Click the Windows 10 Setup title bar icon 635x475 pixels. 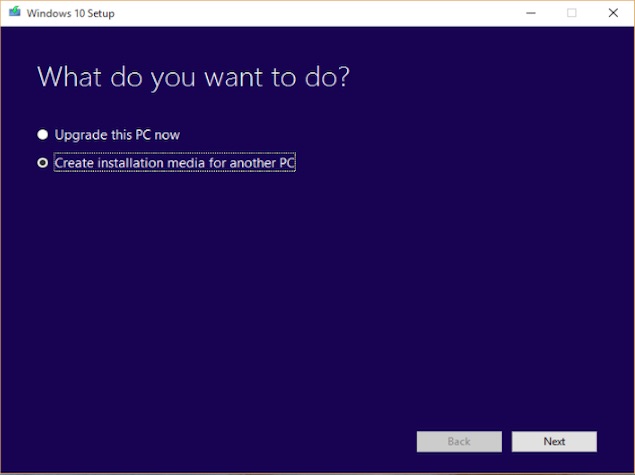pyautogui.click(x=15, y=12)
